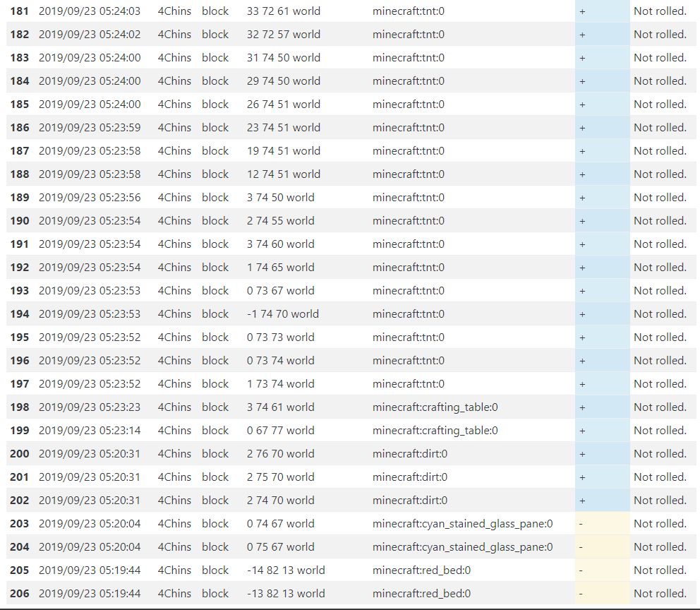Click coordinates 31 74 50 world
Viewport: 700px width, 610px height.
coord(284,58)
